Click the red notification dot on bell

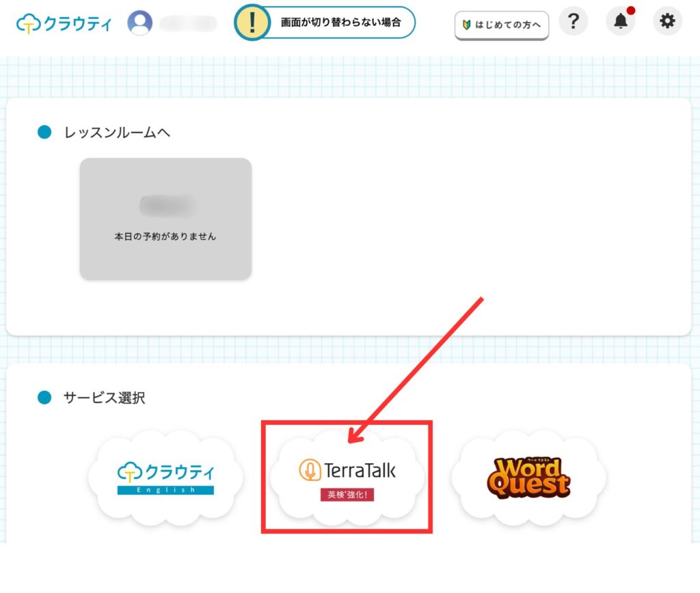coord(630,11)
